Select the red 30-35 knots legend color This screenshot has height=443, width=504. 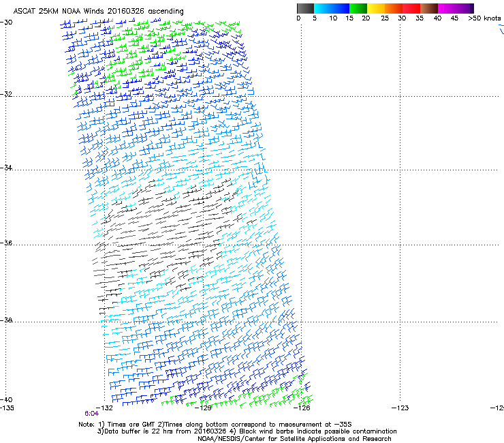[411, 8]
